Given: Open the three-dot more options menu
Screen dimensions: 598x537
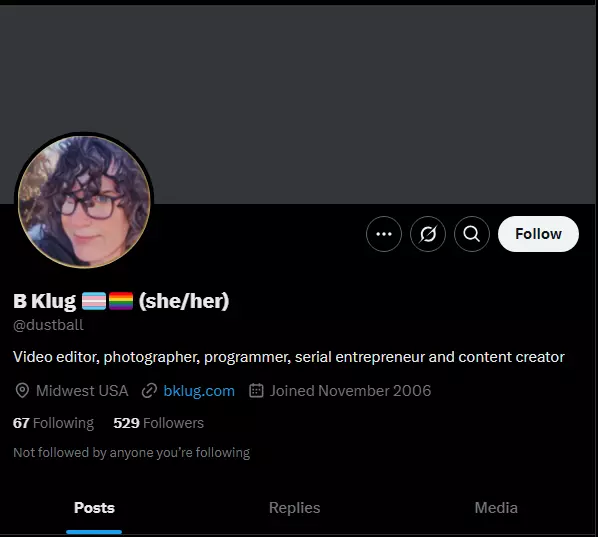Looking at the screenshot, I should click(x=384, y=234).
